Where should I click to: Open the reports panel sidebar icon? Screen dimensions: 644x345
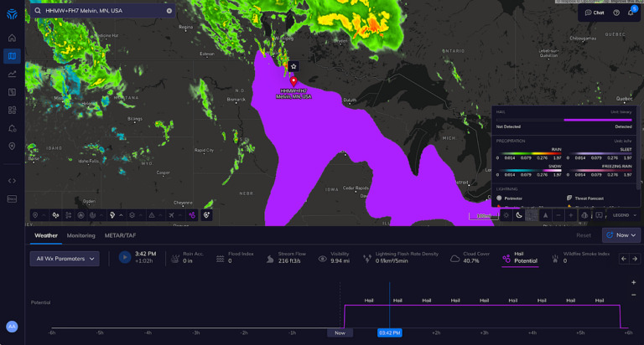12,92
